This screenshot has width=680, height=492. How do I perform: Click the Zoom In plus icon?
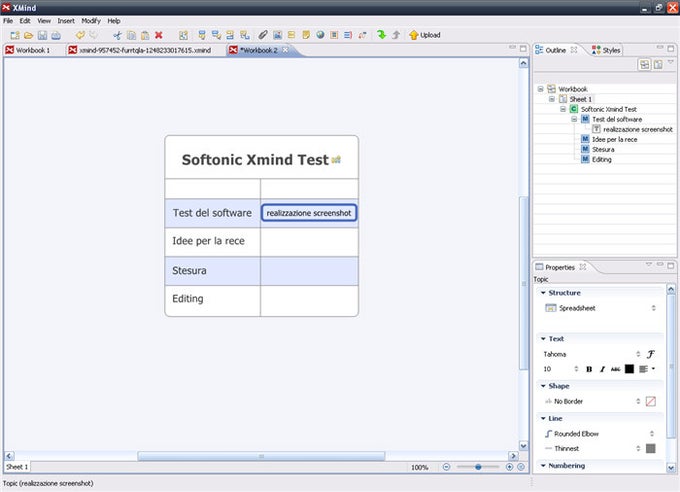click(510, 467)
